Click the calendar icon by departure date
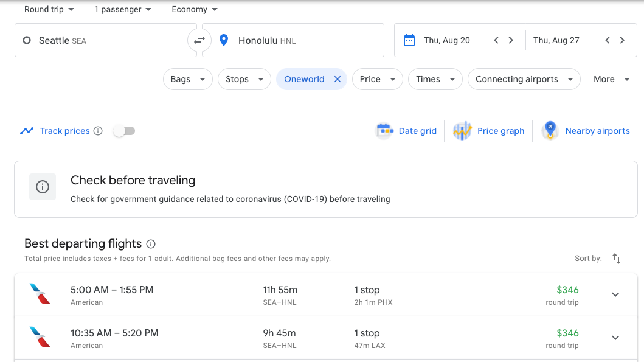The width and height of the screenshot is (644, 362). tap(409, 40)
